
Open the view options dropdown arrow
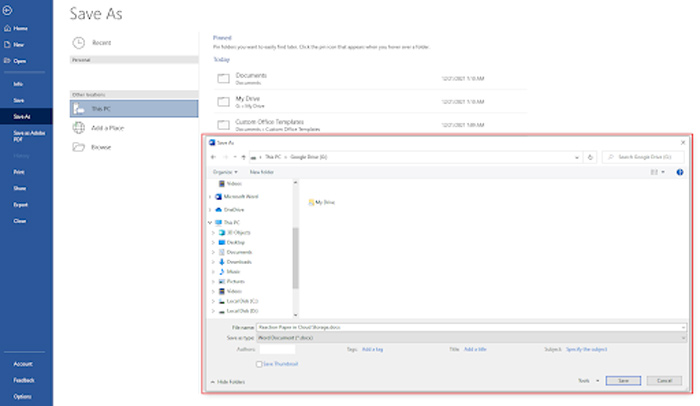pyautogui.click(x=663, y=172)
